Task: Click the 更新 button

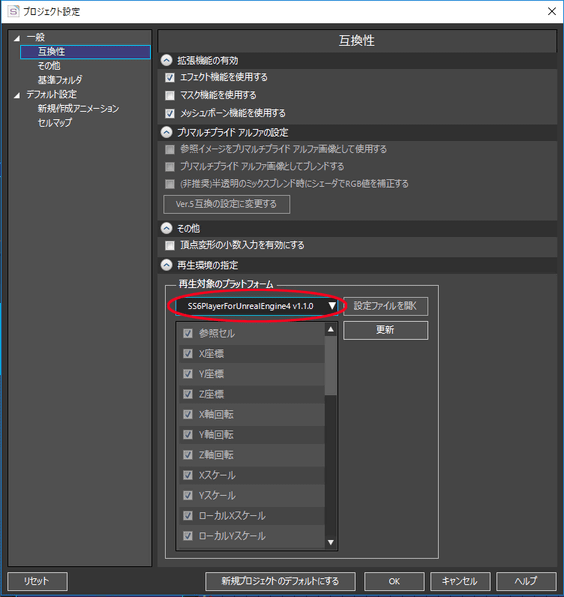Action: (385, 330)
